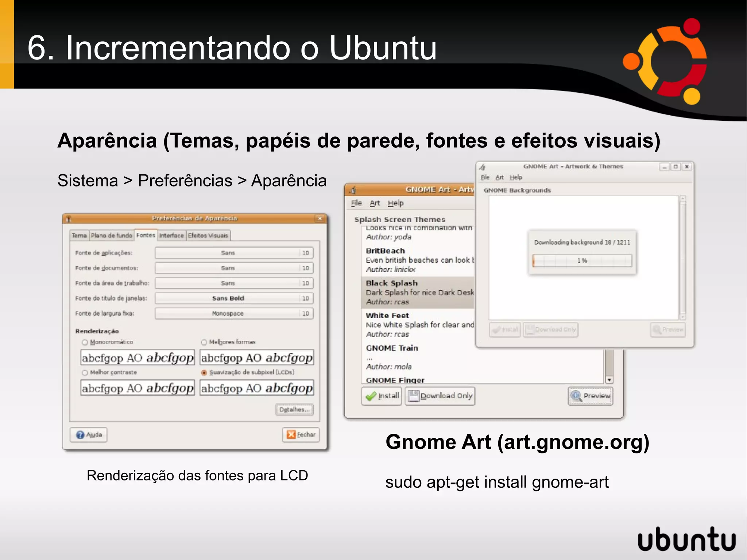Click the GNOME Art splash window title icon

coord(353,190)
